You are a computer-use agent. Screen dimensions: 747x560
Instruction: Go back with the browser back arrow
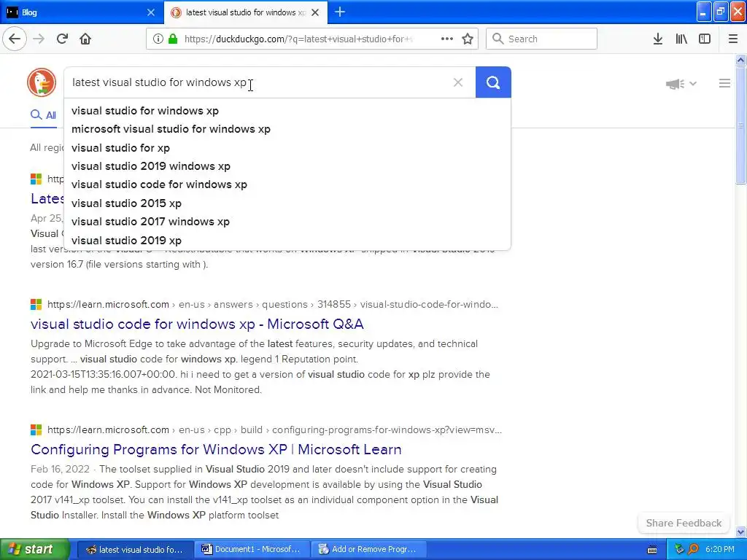15,39
